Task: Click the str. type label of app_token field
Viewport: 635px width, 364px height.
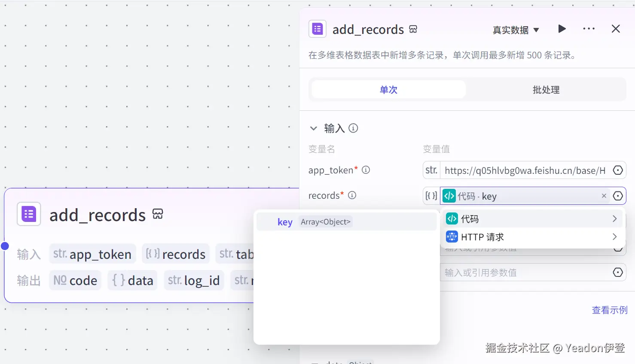Action: point(431,170)
